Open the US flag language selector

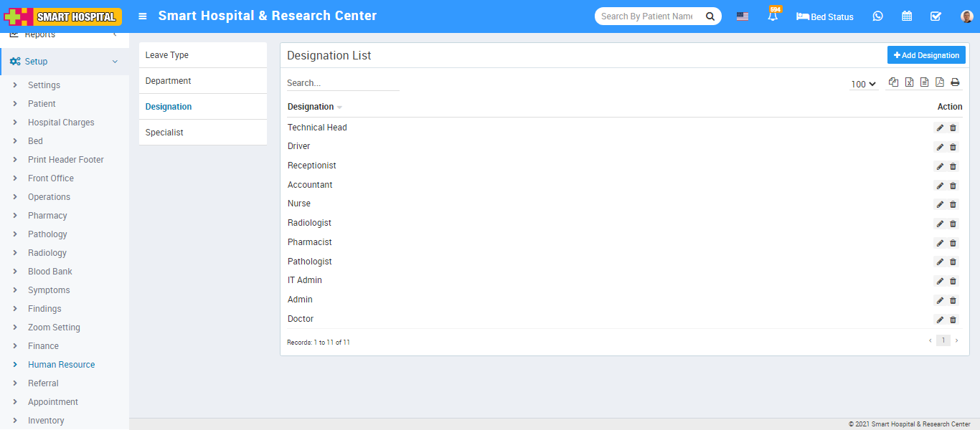pos(743,16)
